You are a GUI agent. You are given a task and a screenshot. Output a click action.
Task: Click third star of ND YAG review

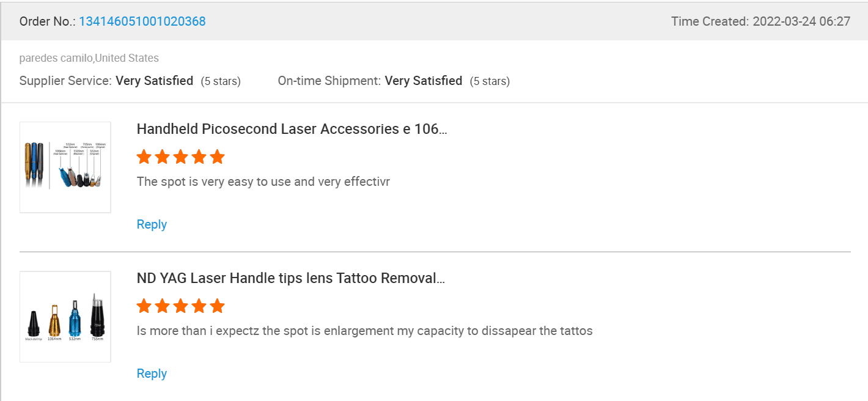click(x=181, y=306)
